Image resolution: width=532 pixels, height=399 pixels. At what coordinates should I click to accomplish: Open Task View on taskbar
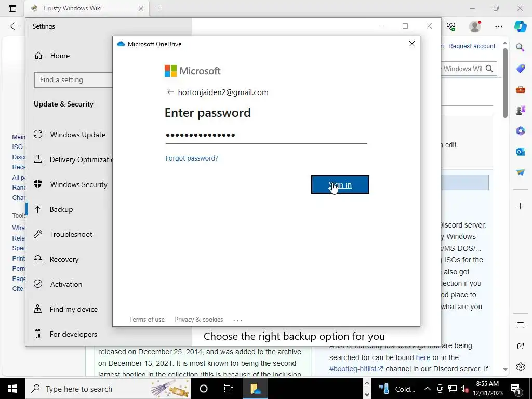tap(229, 389)
